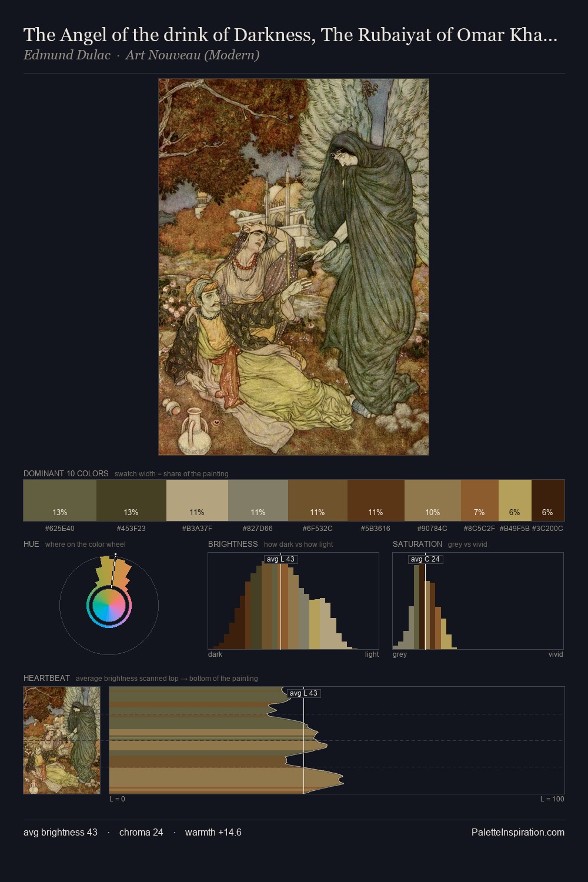Click the hex code #827D66 text

pyautogui.click(x=258, y=528)
